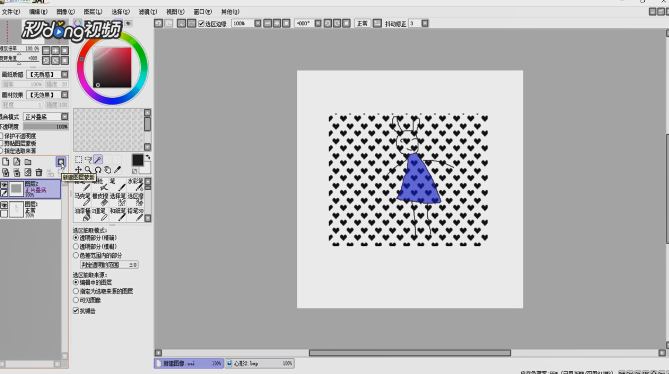669x374 pixels.
Task: Select the 水彩笔 watercolor brush
Action: tap(136, 185)
